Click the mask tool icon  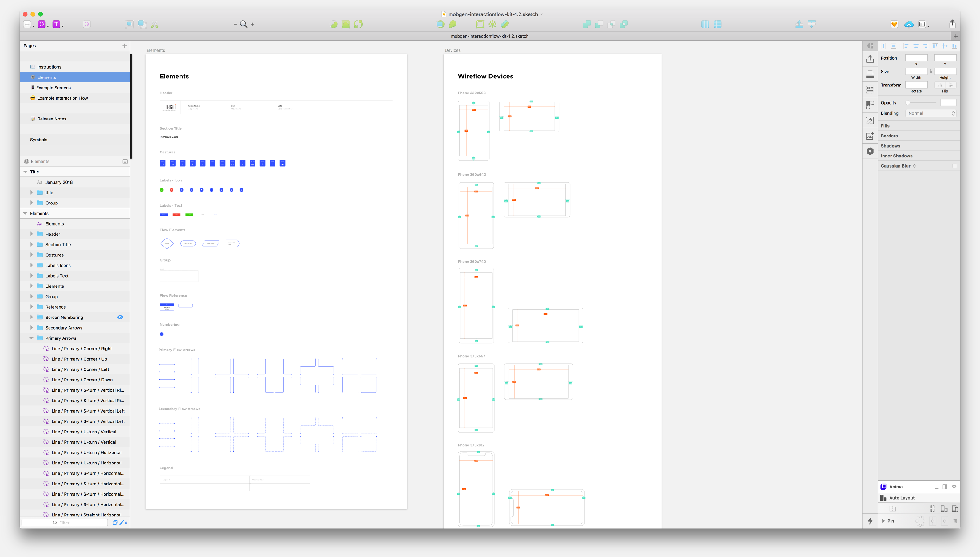click(x=440, y=24)
